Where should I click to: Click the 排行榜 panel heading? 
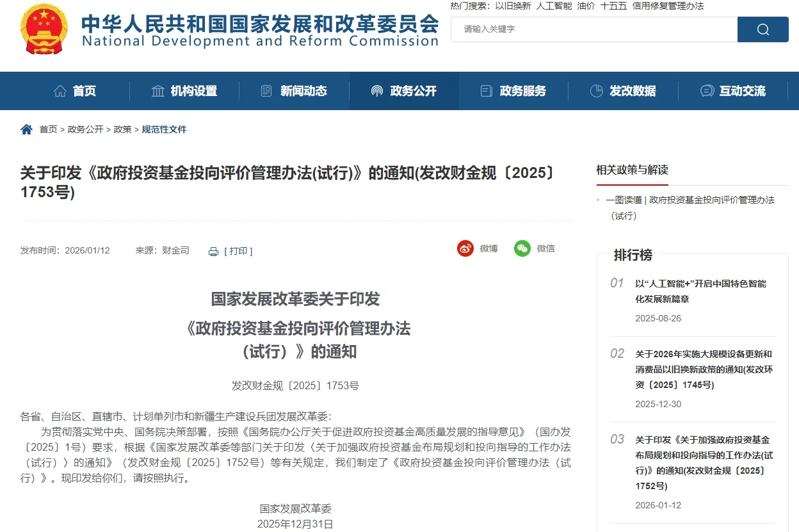633,255
